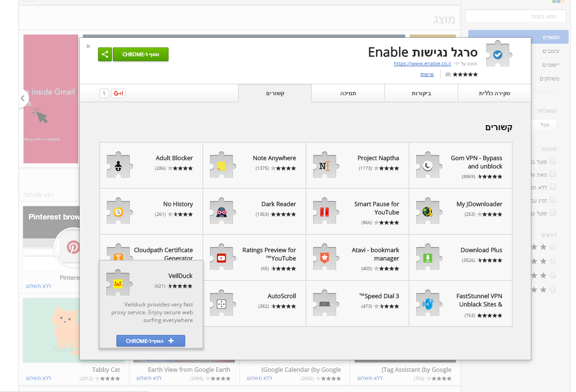Click the 'AutoScroll' title text
This screenshot has width=576, height=392.
[282, 296]
